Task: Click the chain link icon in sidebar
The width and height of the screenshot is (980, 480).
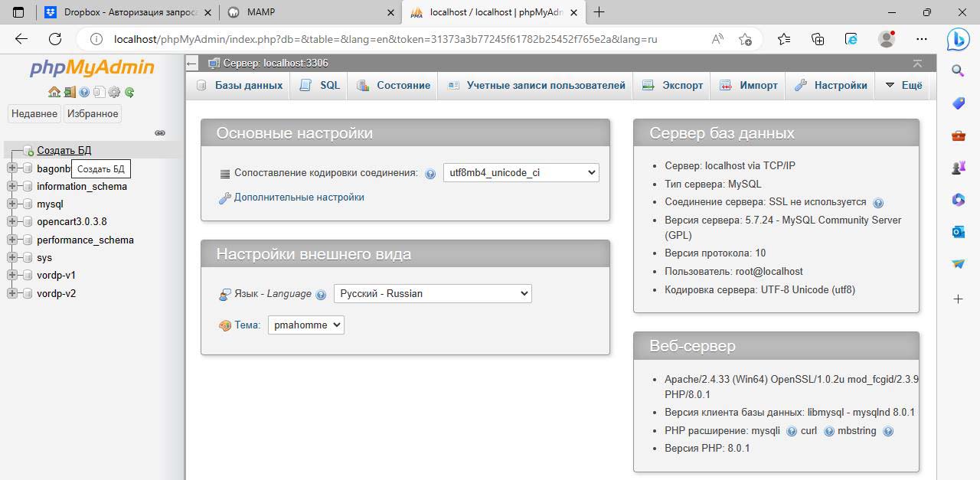Action: point(160,132)
